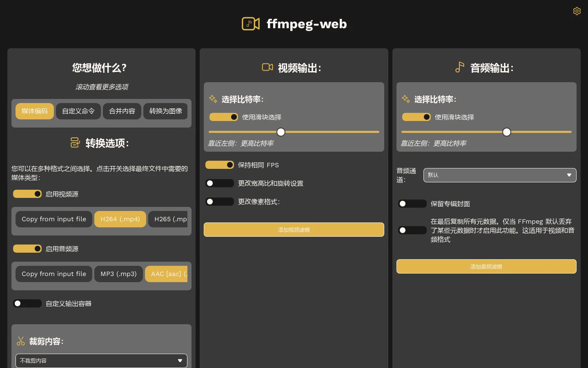Click the music note icon beside 音频输出
Viewport: 588px width, 368px height.
point(460,67)
